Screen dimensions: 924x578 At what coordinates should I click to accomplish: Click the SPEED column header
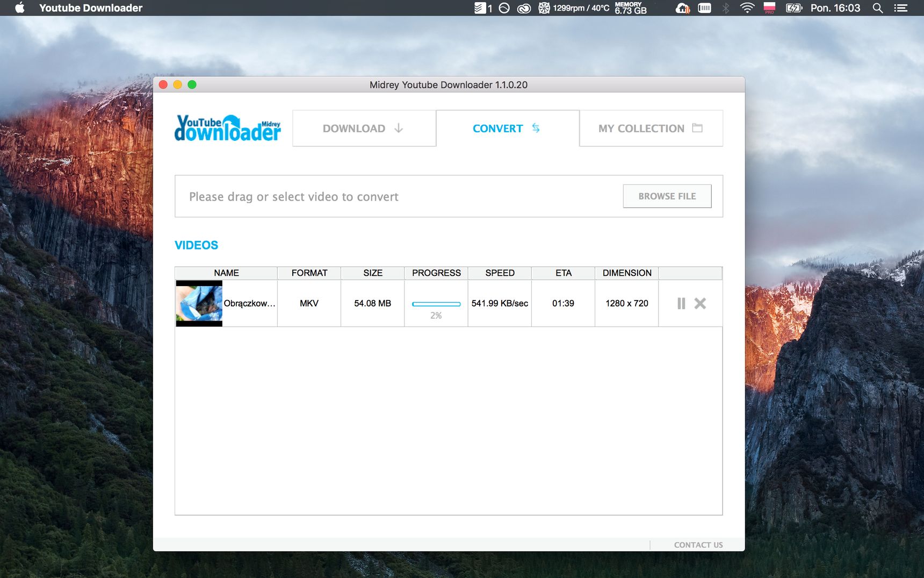point(500,273)
